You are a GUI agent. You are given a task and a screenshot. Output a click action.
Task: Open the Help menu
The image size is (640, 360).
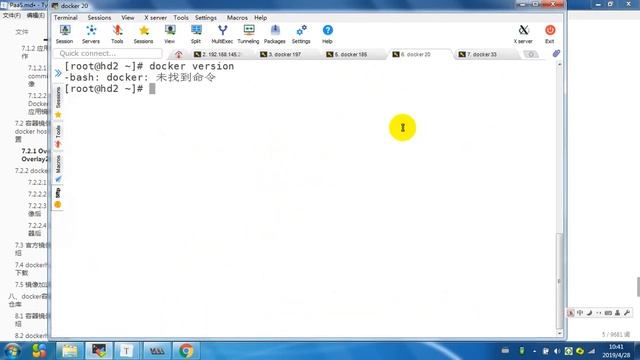[x=260, y=18]
